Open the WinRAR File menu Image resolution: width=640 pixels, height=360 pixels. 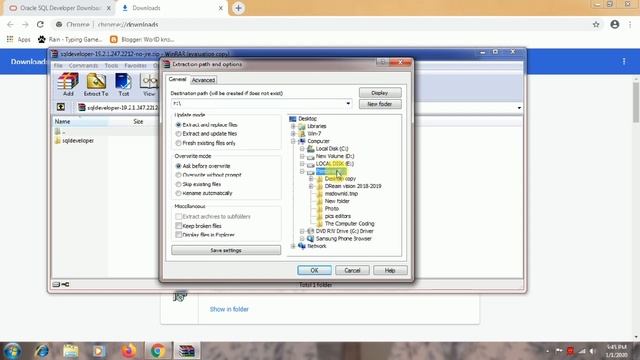(x=58, y=65)
